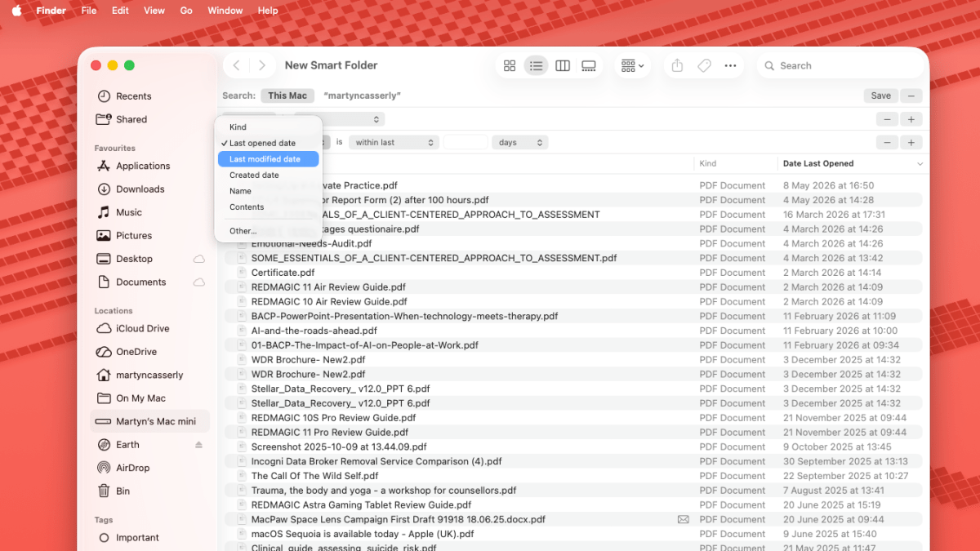Open the 'days' unit dropdown
This screenshot has height=551, width=980.
[x=519, y=143]
